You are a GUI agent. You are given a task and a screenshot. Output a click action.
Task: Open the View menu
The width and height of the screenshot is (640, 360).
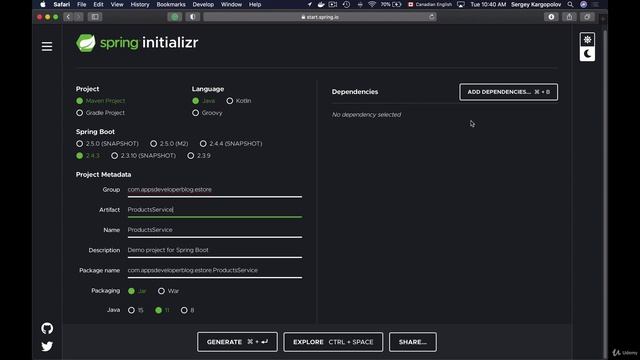pyautogui.click(x=117, y=4)
